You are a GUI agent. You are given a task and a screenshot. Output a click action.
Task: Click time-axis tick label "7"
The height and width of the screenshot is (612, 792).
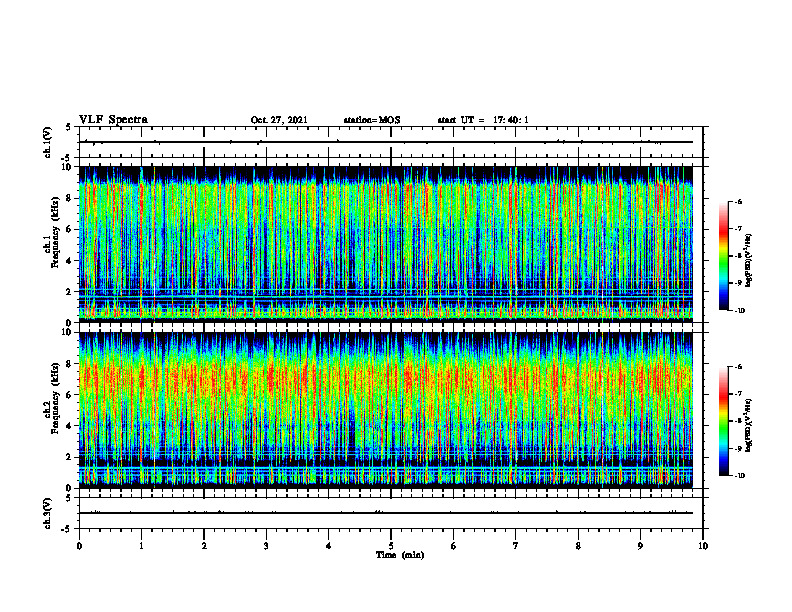click(x=516, y=546)
